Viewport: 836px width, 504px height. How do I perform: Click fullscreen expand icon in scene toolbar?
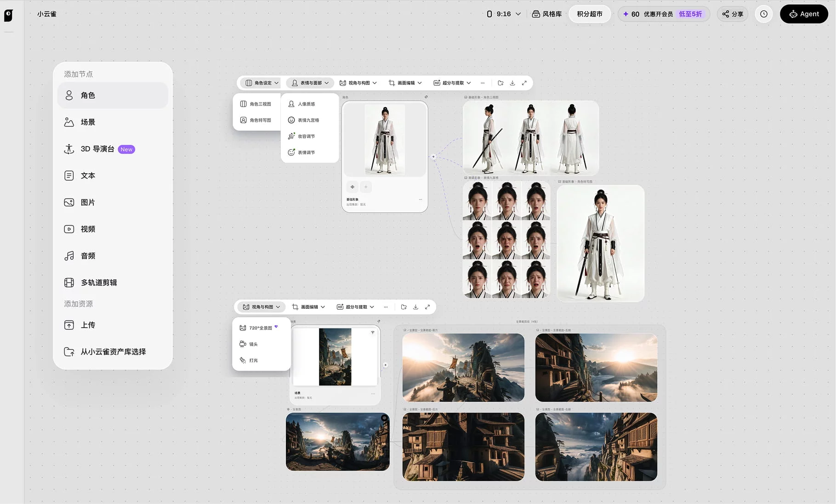(x=427, y=307)
